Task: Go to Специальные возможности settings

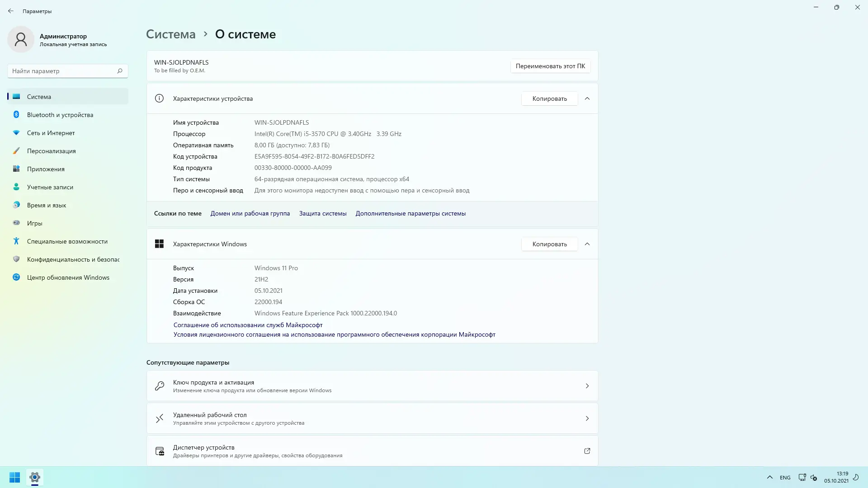Action: 67,241
